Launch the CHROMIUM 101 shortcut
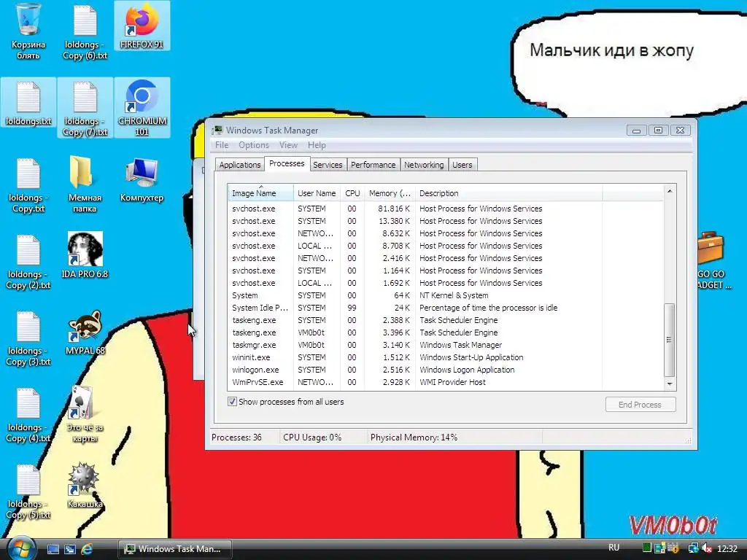The width and height of the screenshot is (747, 560). 142,108
